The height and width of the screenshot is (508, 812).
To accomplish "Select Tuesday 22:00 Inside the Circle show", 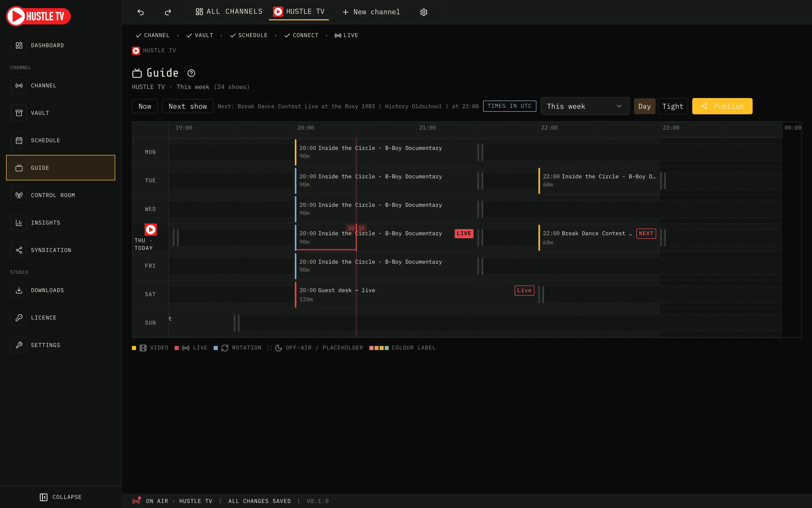I will point(599,180).
